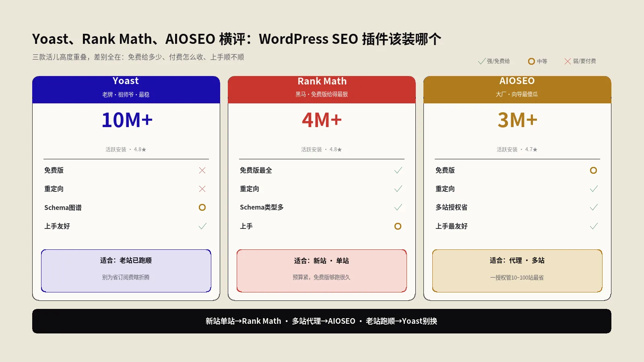Click the 10M+ install figure
The height and width of the screenshot is (362, 644).
[x=127, y=120]
